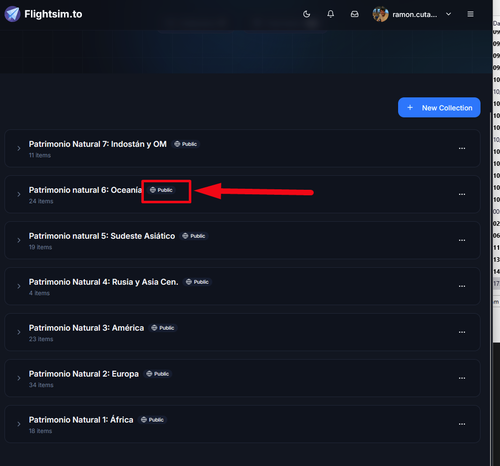Screen dimensions: 500x466
Task: Open Patrimonio Natural 3: América title
Action: click(86, 328)
